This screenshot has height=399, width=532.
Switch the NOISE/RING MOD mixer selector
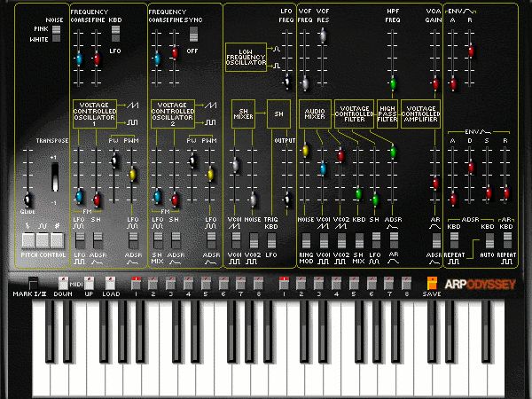[x=306, y=241]
